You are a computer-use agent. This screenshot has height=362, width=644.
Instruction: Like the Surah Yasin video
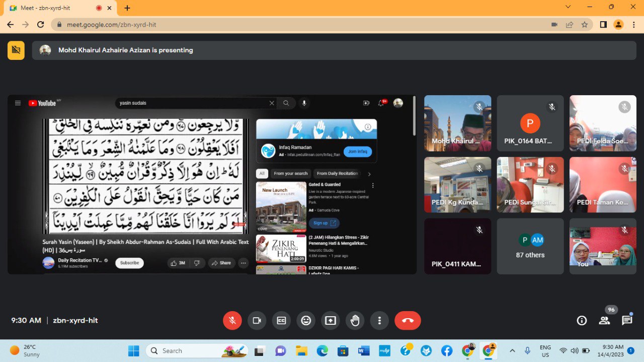[x=178, y=263]
